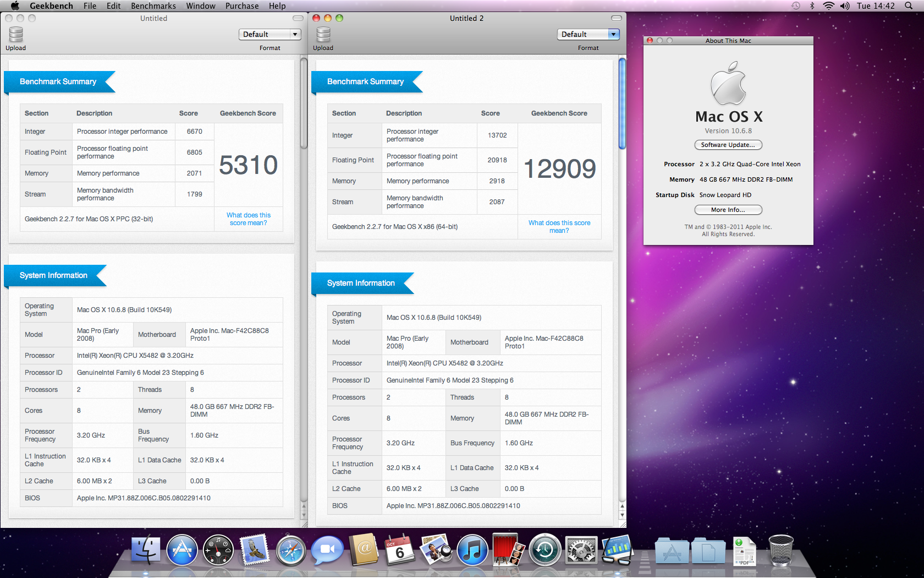
Task: Click Memory score 2918 in Untitled 2
Action: (497, 181)
